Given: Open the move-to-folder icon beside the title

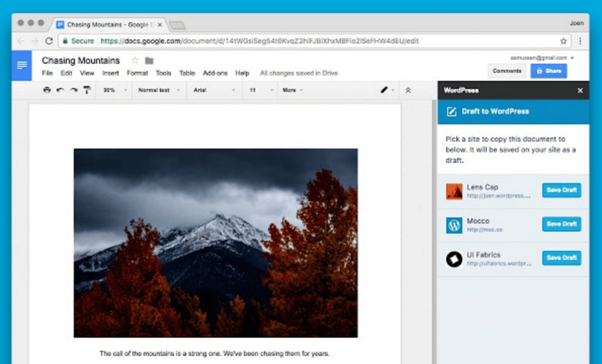Looking at the screenshot, I should 148,60.
